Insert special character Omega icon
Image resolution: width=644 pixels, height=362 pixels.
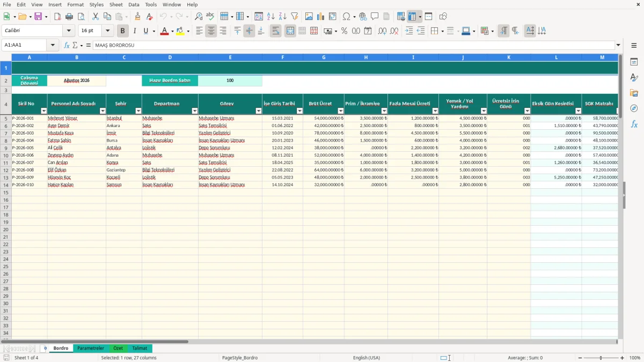[346, 17]
